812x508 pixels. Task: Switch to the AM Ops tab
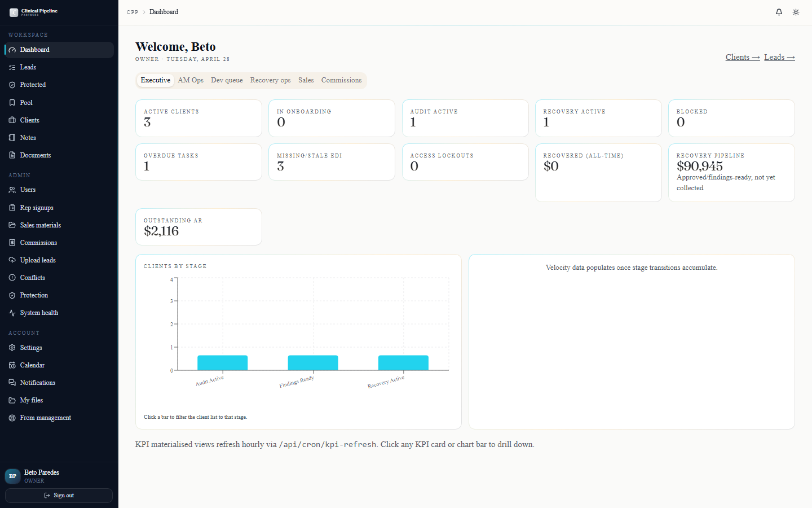pyautogui.click(x=191, y=80)
